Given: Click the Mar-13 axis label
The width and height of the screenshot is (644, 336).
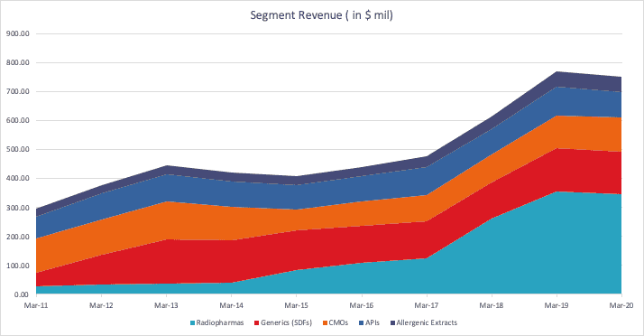Looking at the screenshot, I should [166, 305].
